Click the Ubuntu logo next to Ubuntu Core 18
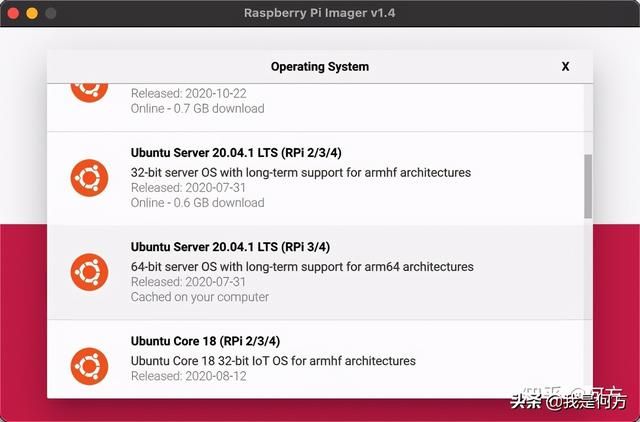The width and height of the screenshot is (640, 422). [x=89, y=366]
